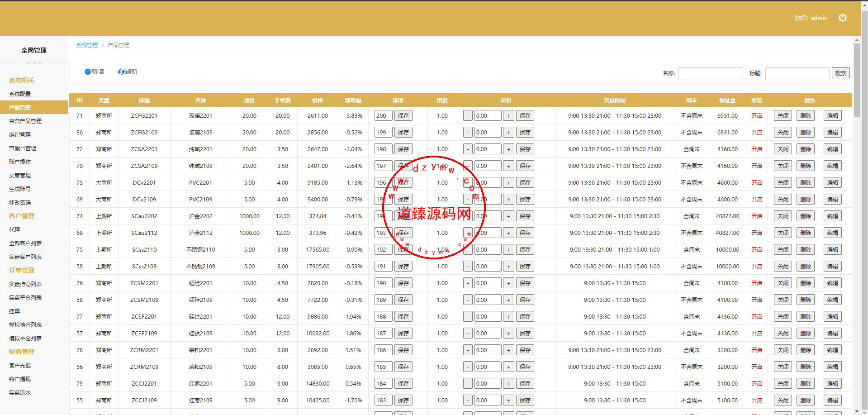Open 实盘平仓列表 sidebar item

tap(25, 298)
